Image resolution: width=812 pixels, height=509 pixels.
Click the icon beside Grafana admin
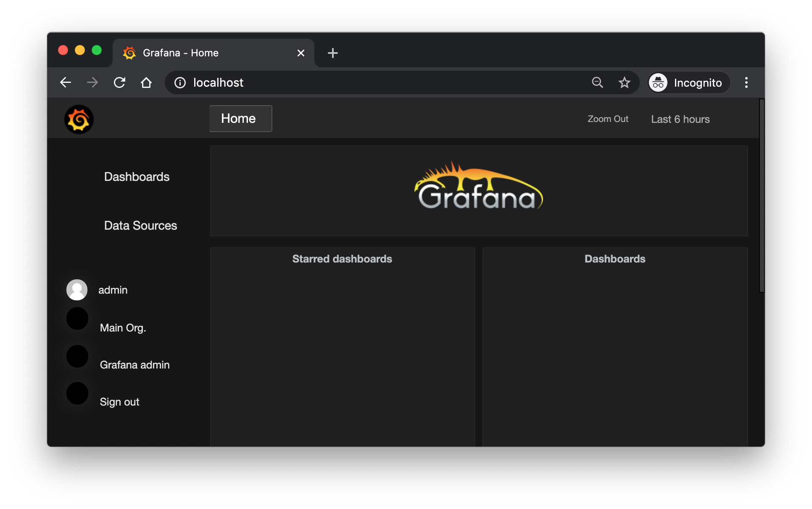tap(77, 356)
